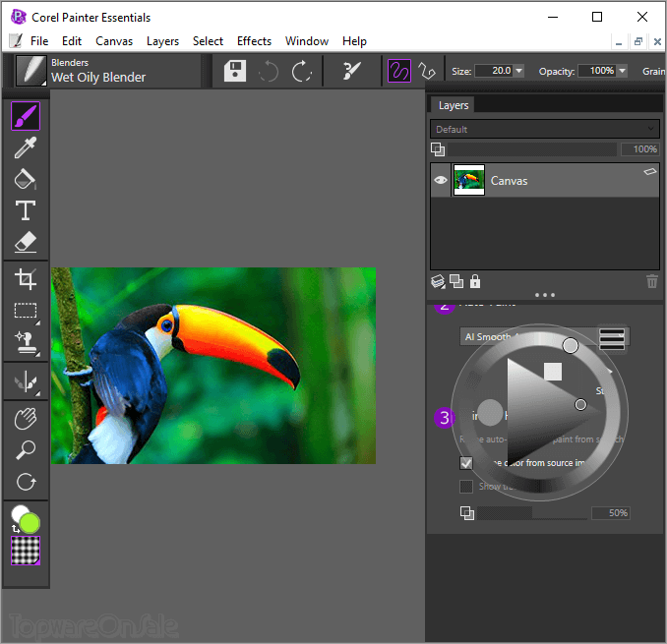Open the Select menu
This screenshot has width=667, height=644.
tap(208, 41)
